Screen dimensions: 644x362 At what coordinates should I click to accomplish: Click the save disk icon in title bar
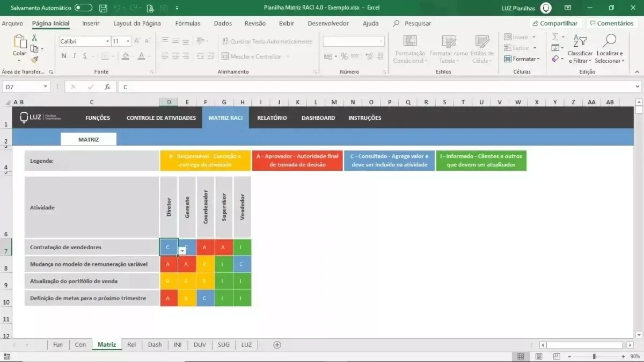[x=103, y=8]
